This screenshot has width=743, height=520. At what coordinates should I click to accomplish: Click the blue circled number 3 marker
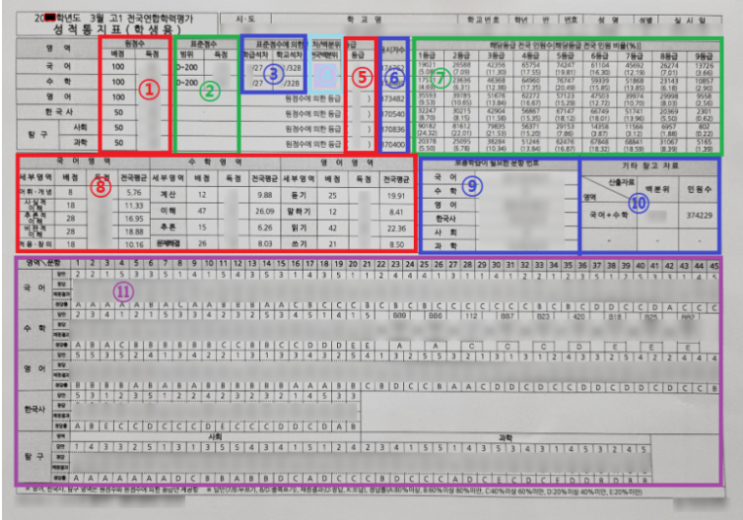[x=273, y=74]
